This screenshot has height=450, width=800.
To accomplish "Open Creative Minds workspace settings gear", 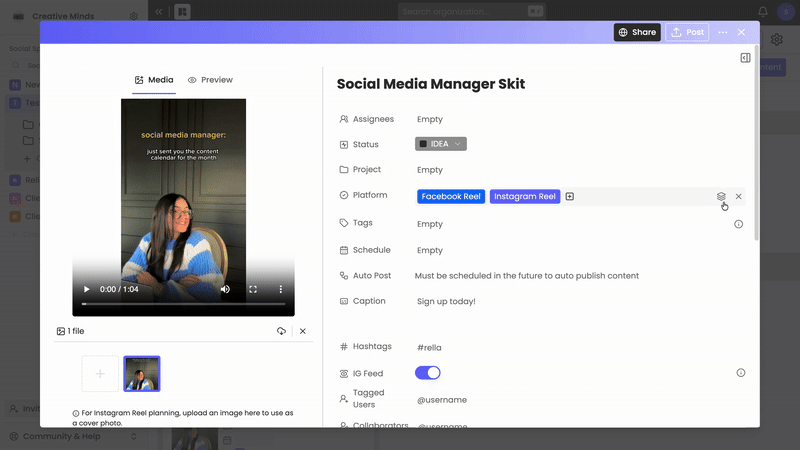I will pos(134,16).
